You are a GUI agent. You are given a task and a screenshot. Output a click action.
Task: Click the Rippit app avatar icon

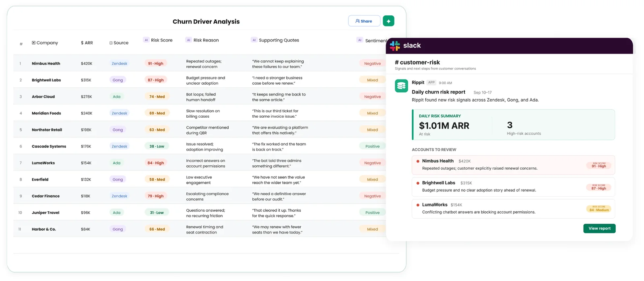click(x=401, y=86)
